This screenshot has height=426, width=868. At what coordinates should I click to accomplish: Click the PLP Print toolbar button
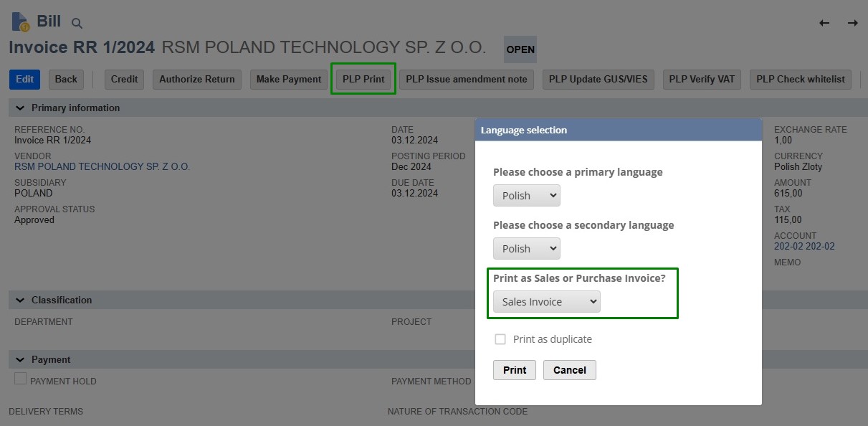click(363, 79)
